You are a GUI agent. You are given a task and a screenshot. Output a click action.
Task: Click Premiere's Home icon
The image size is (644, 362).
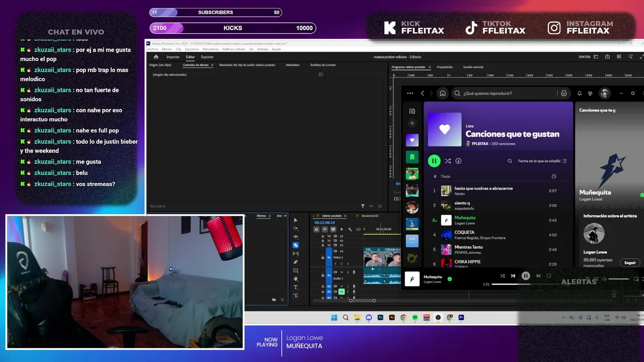(156, 57)
